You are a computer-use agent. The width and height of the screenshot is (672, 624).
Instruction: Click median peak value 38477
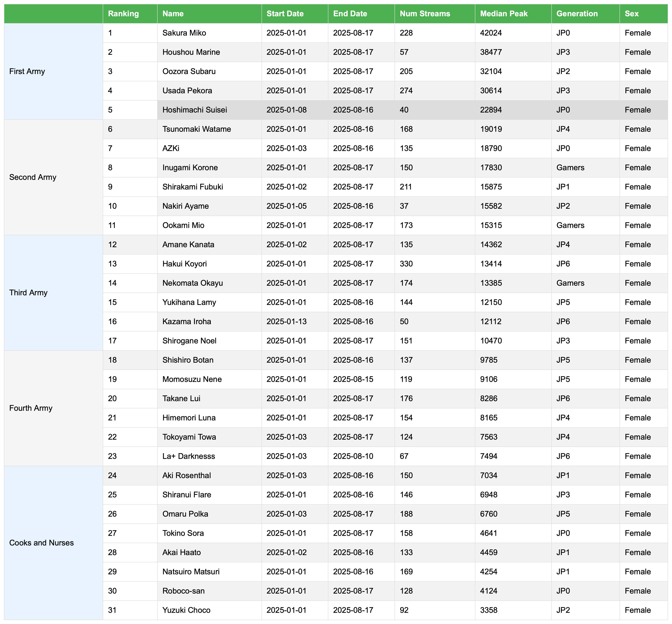pos(491,52)
